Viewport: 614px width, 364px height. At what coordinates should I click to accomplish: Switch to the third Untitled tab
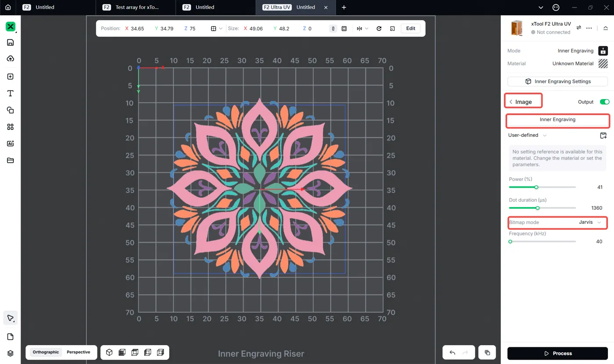point(215,7)
